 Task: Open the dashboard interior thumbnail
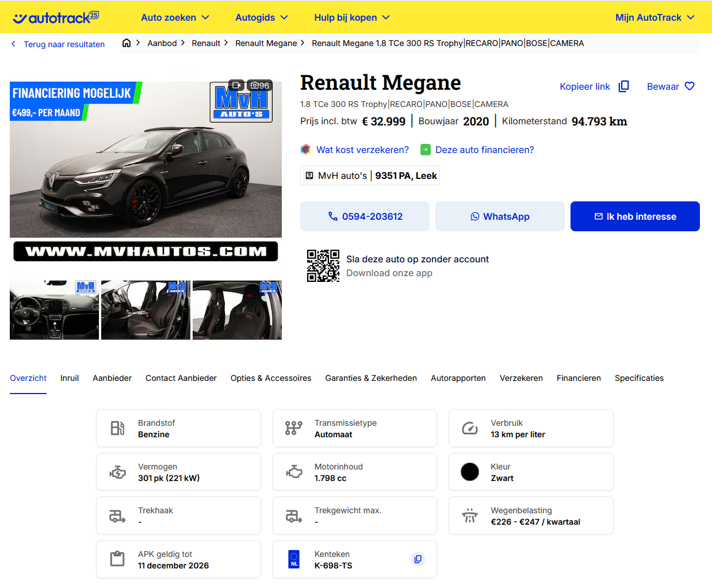coord(54,310)
